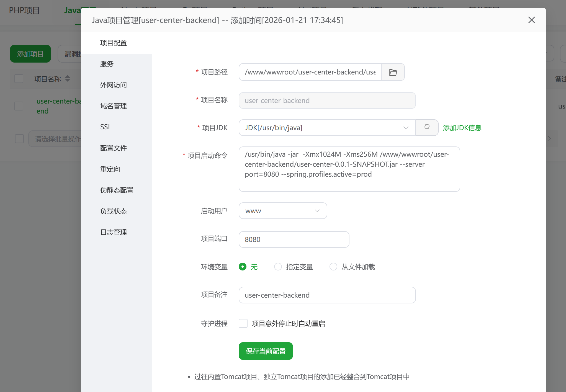Go to the 域名管理 tab
566x392 pixels.
[114, 106]
